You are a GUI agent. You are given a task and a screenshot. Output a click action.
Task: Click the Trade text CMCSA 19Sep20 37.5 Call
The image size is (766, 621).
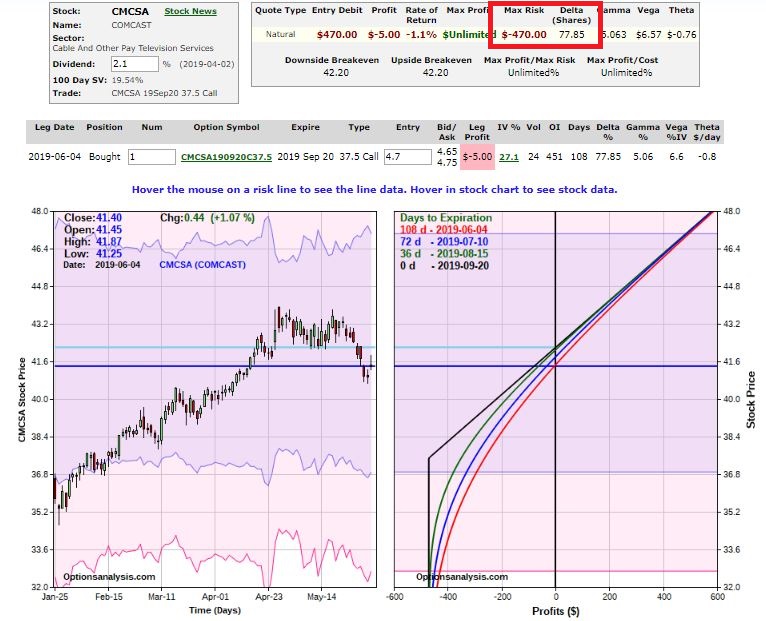click(x=164, y=93)
